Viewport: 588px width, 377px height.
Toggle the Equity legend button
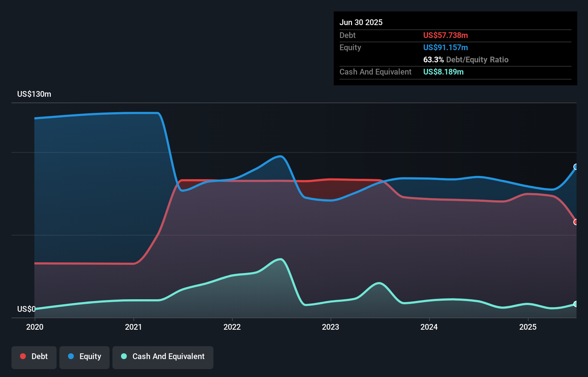coord(85,357)
